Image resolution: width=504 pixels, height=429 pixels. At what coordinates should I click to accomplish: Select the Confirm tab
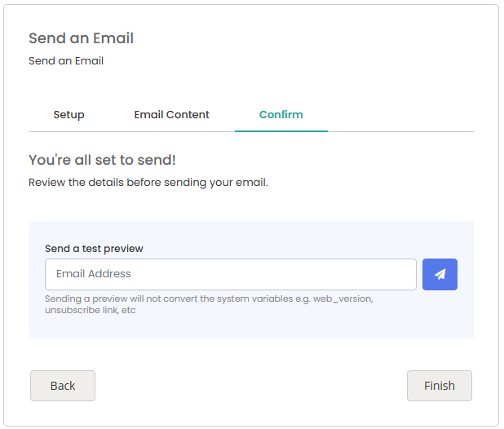click(281, 115)
